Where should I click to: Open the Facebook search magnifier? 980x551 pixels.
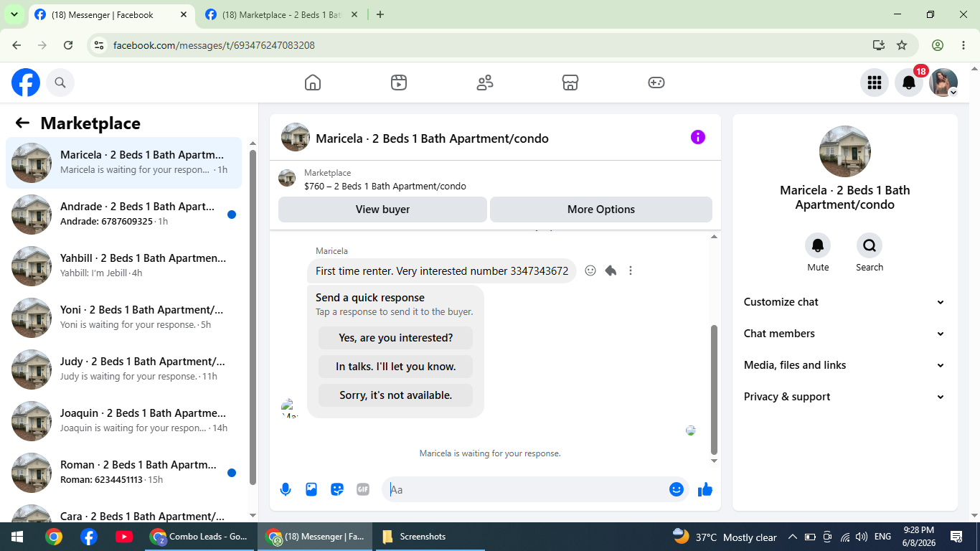pyautogui.click(x=60, y=83)
